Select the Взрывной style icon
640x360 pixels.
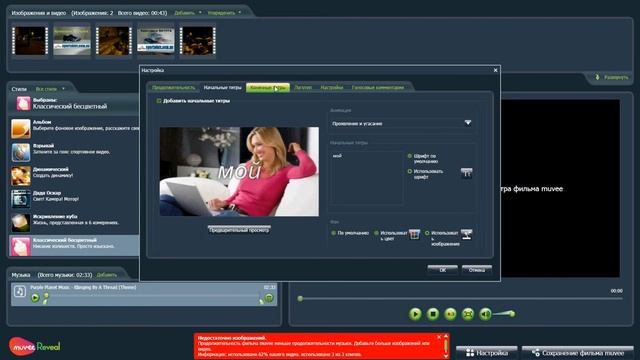click(21, 152)
